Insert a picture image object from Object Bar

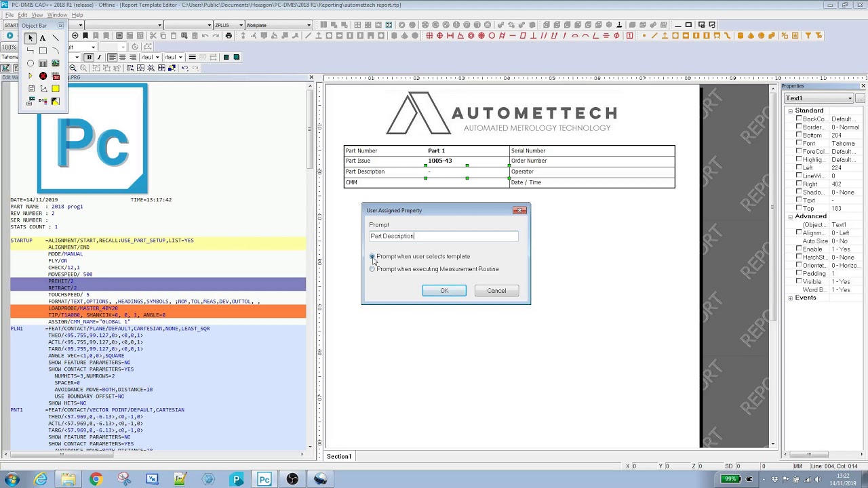(x=56, y=63)
